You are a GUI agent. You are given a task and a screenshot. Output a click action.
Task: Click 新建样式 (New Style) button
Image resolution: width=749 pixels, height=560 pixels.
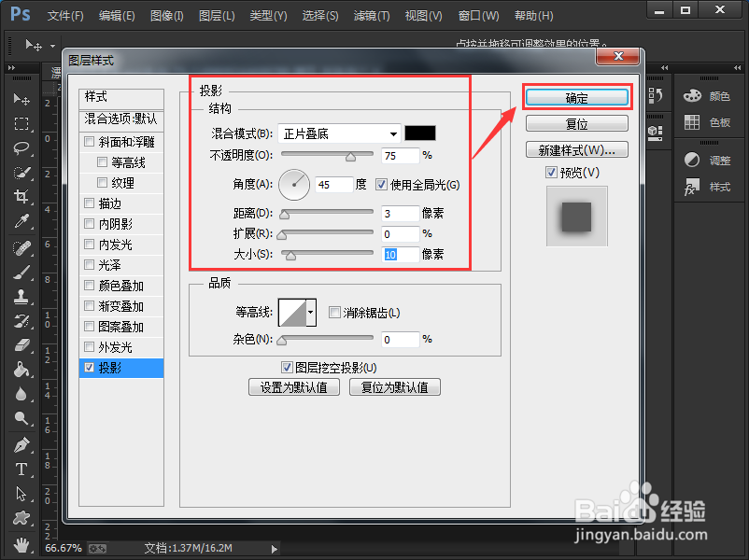point(576,150)
